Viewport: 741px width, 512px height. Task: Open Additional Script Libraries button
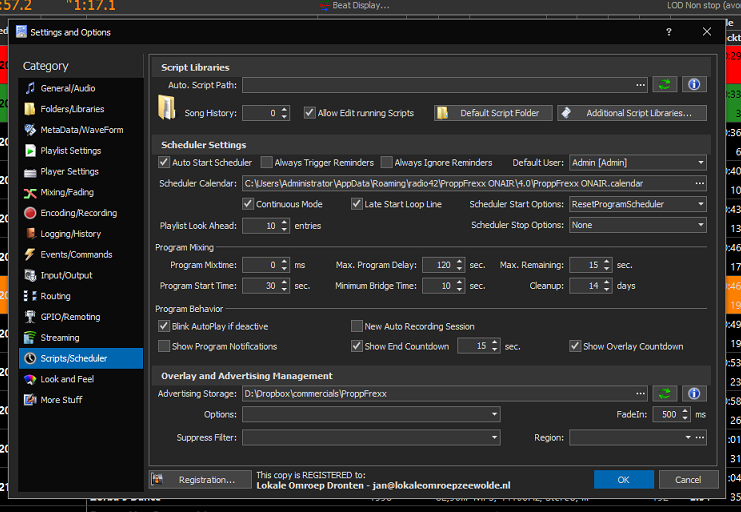tap(632, 113)
